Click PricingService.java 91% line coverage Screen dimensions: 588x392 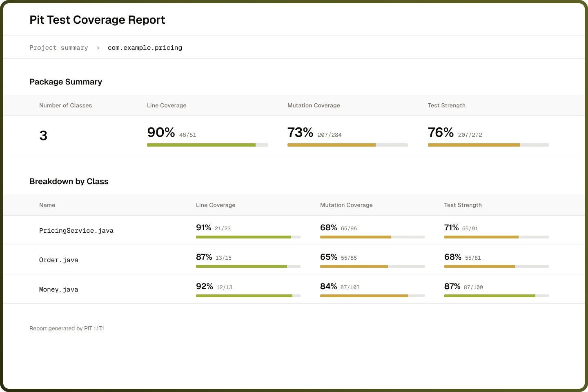coord(204,227)
